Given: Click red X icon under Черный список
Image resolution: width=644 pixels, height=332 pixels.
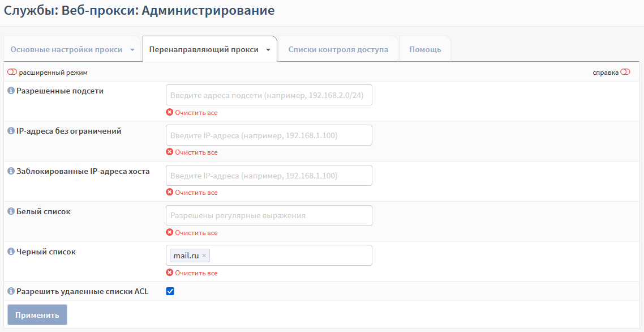Looking at the screenshot, I should coord(170,273).
